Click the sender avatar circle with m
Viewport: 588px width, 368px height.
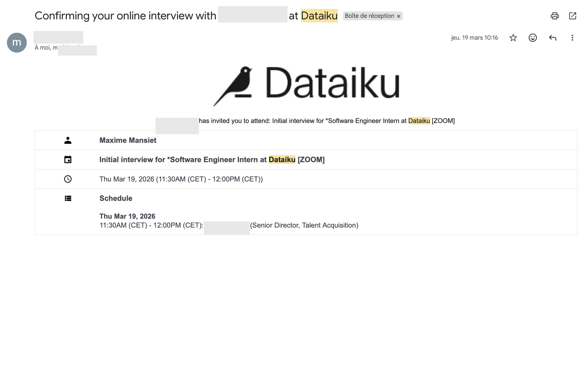(x=16, y=42)
